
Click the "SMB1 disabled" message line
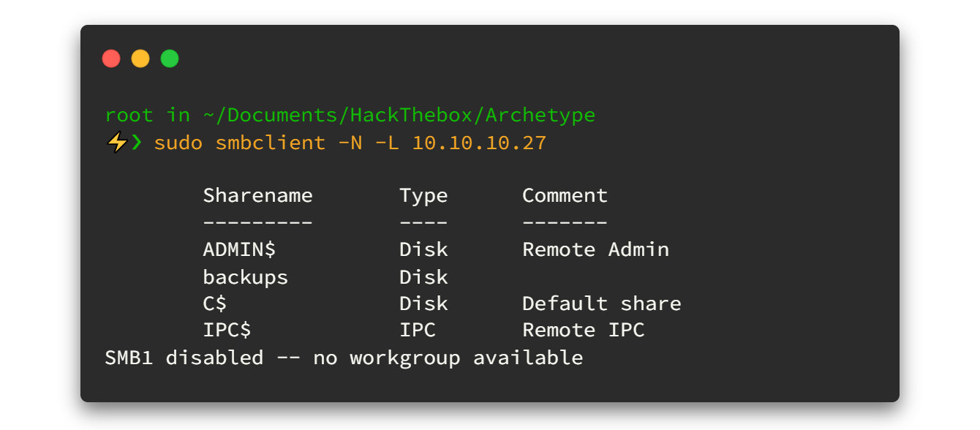pos(344,358)
